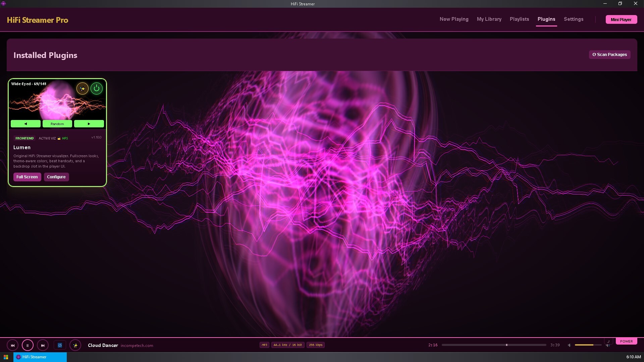The image size is (644, 362).
Task: Click the FRONTEND tag on Lumen
Action: (x=24, y=138)
